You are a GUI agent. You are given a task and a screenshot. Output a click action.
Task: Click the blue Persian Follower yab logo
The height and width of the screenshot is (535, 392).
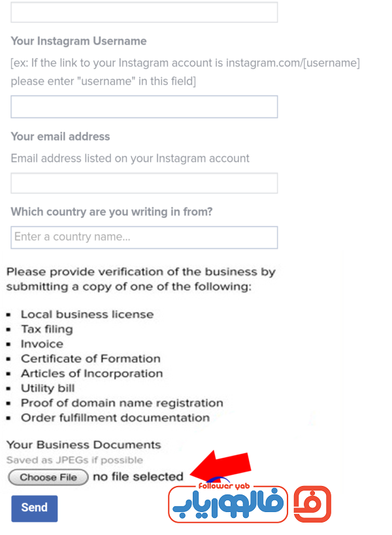point(228,505)
